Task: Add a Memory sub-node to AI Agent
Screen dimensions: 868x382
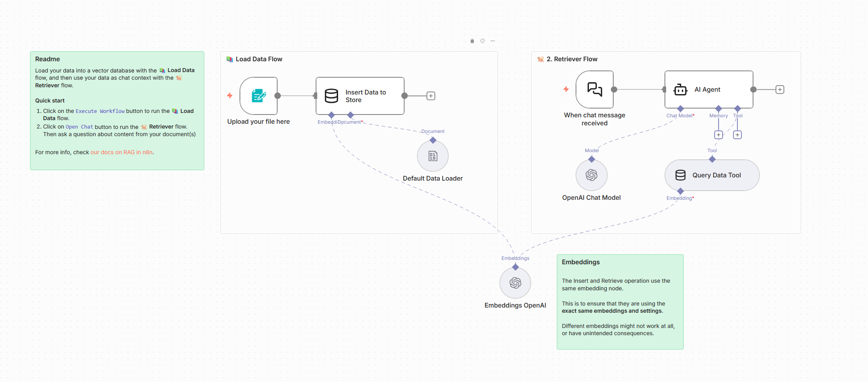Action: point(718,135)
